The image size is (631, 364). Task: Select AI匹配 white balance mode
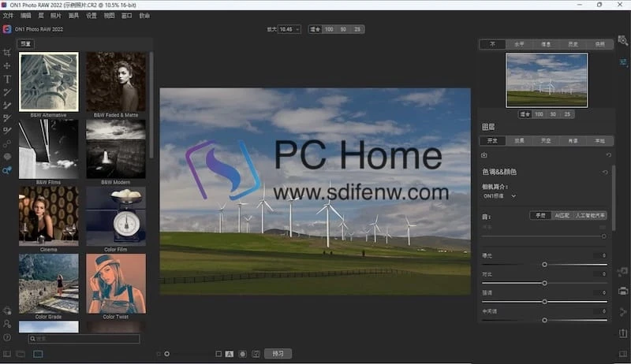pyautogui.click(x=562, y=216)
